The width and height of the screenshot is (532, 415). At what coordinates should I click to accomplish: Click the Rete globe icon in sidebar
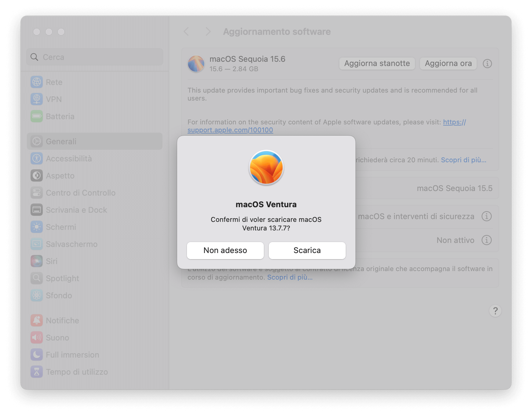pyautogui.click(x=37, y=82)
